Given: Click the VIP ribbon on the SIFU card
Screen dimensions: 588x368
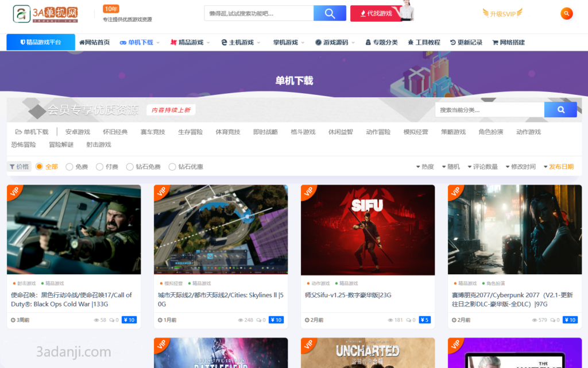Looking at the screenshot, I should click(x=308, y=191).
